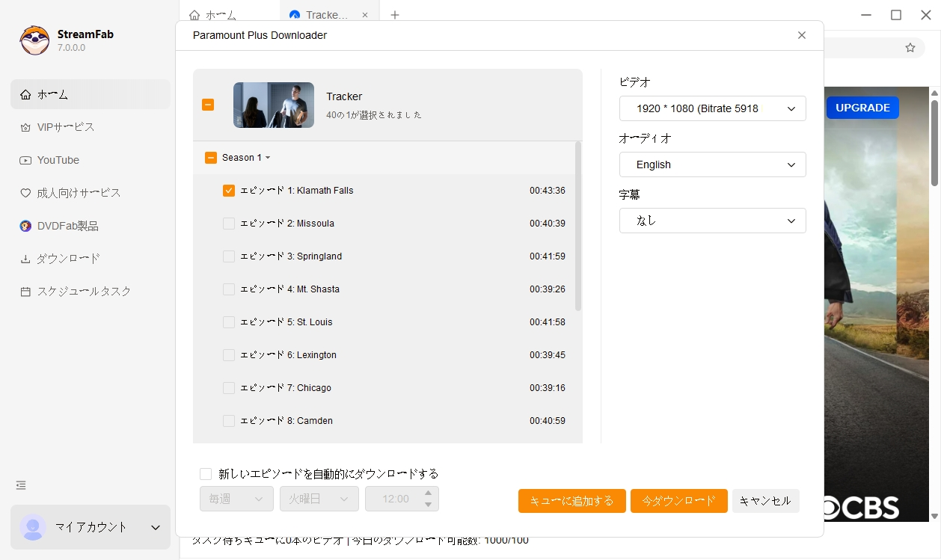Bookmark page with star icon
941x560 pixels.
[910, 48]
